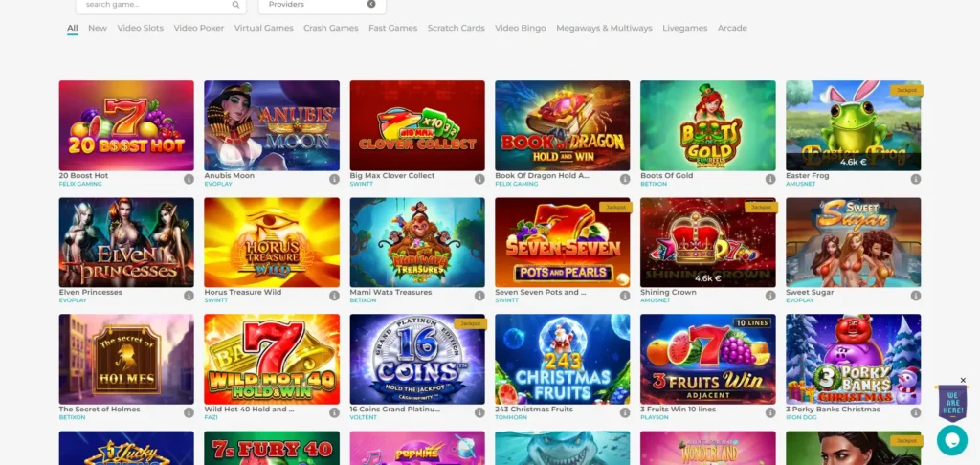Open info icon for Wild Hot 40 Hold
The image size is (980, 465).
(334, 412)
